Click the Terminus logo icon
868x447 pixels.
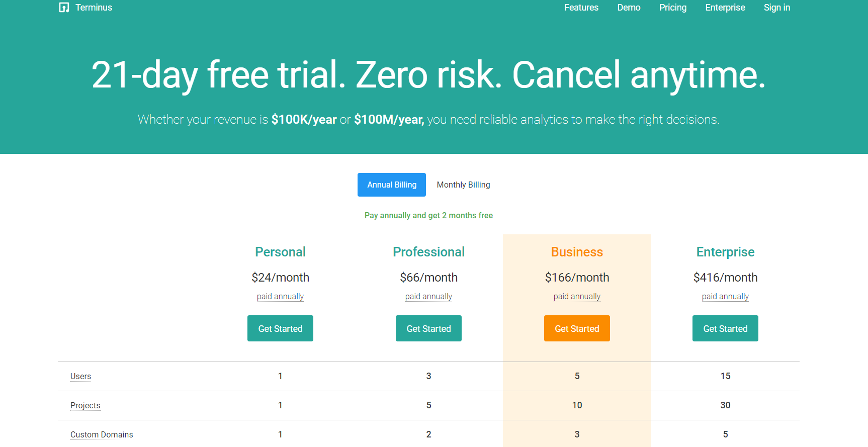click(64, 8)
